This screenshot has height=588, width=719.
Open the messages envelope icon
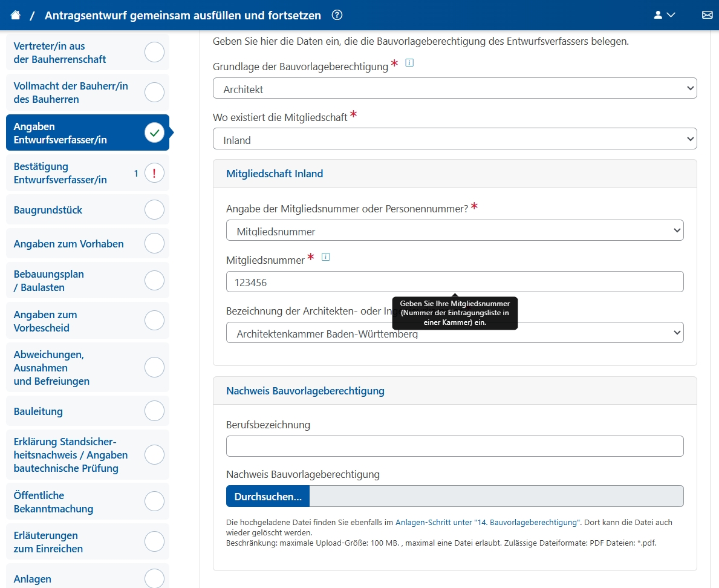[707, 15]
